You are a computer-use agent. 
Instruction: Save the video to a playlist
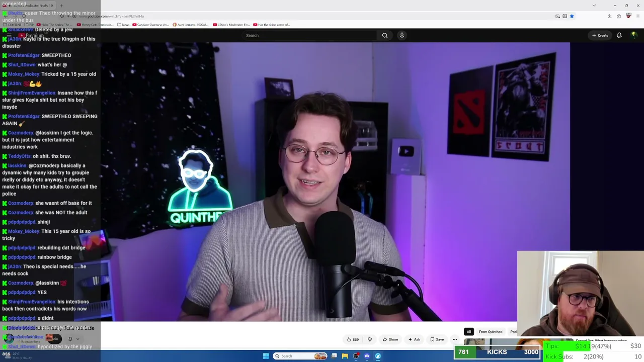click(437, 339)
